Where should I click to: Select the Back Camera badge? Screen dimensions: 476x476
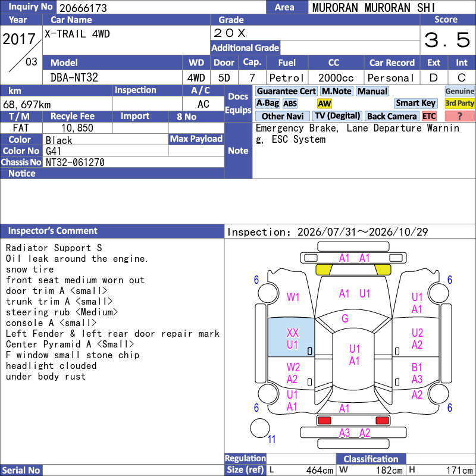392,116
